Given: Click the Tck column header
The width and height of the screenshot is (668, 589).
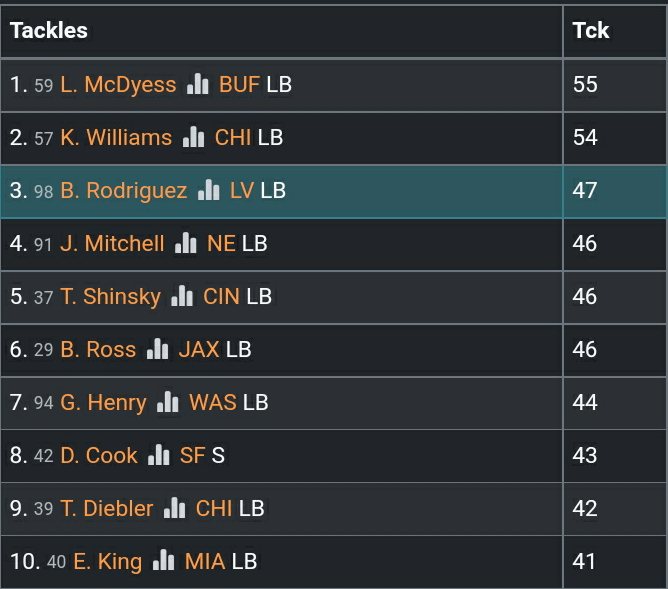Looking at the screenshot, I should [591, 30].
